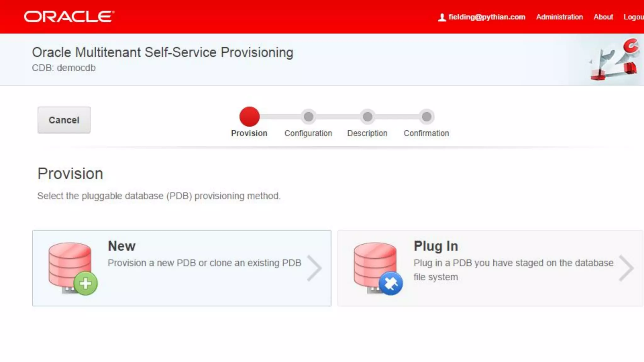The image size is (644, 362).
Task: Open the About page
Action: (x=603, y=17)
